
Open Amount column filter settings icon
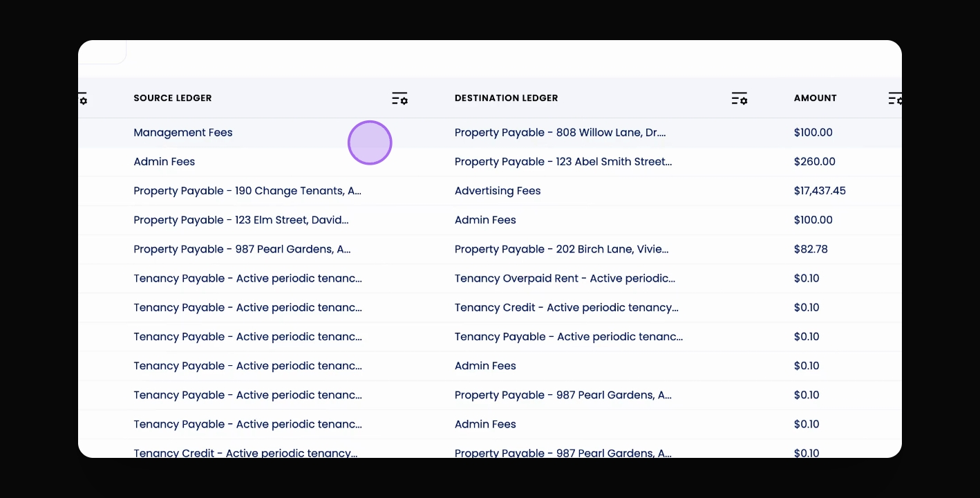click(894, 98)
